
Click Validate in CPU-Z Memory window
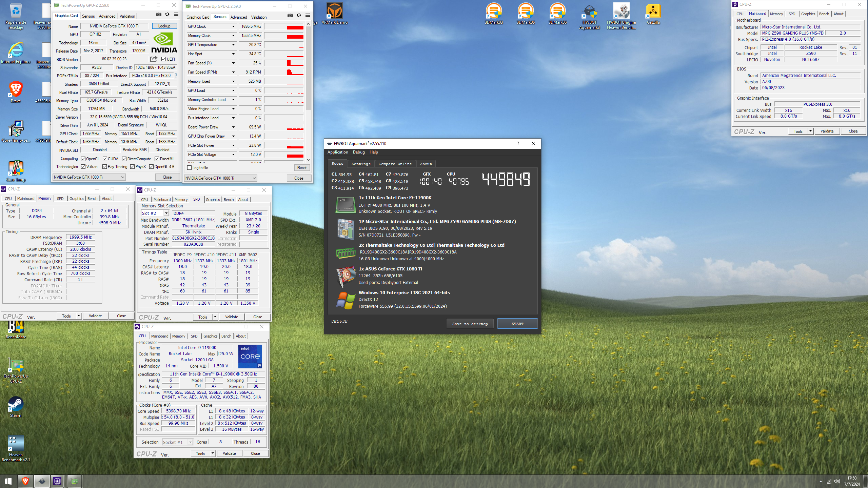95,316
